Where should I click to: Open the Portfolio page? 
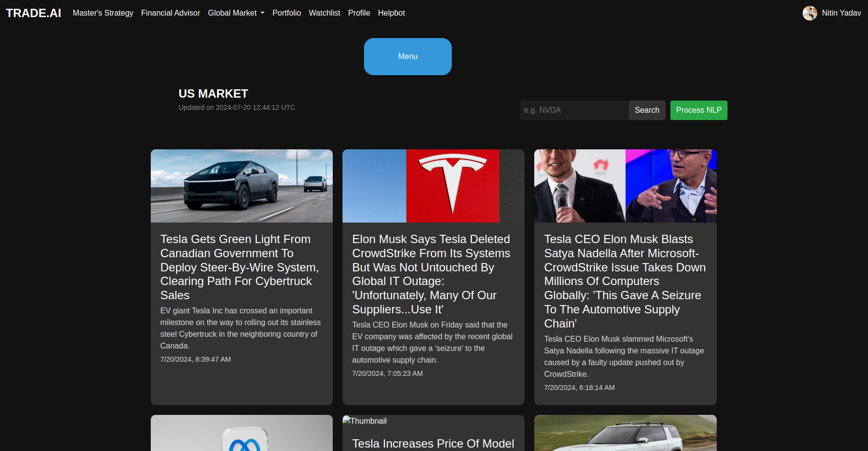(286, 13)
